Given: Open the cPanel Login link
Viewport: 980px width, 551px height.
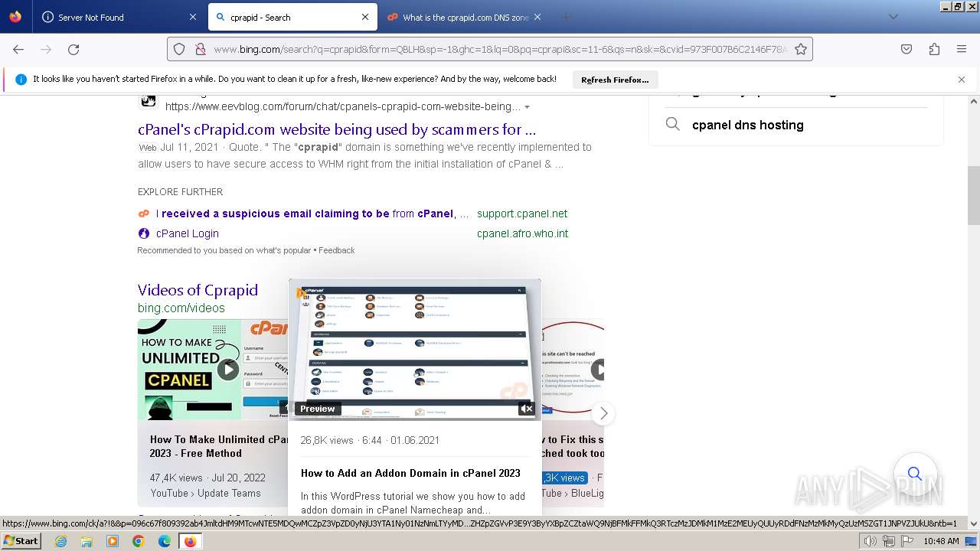Looking at the screenshot, I should (188, 233).
